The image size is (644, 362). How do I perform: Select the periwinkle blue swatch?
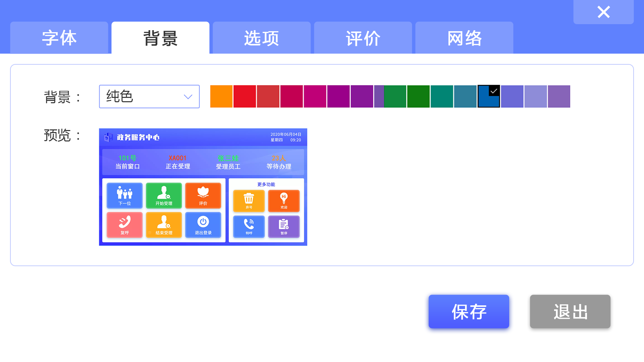click(x=513, y=97)
